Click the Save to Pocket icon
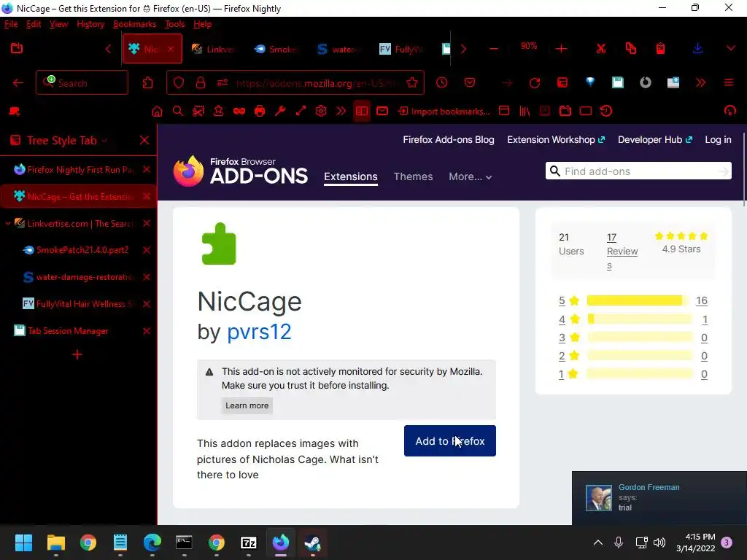This screenshot has width=747, height=560. point(470,83)
